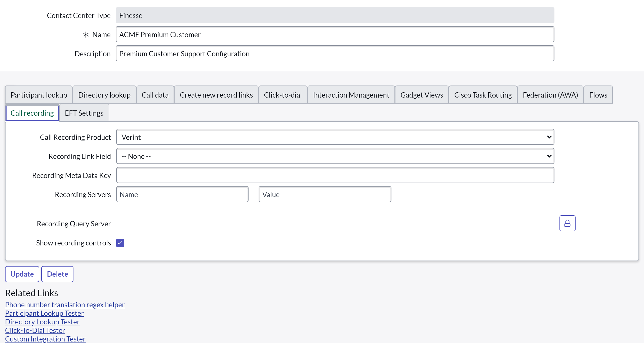Open the Call Recording Product dropdown

pyautogui.click(x=335, y=137)
